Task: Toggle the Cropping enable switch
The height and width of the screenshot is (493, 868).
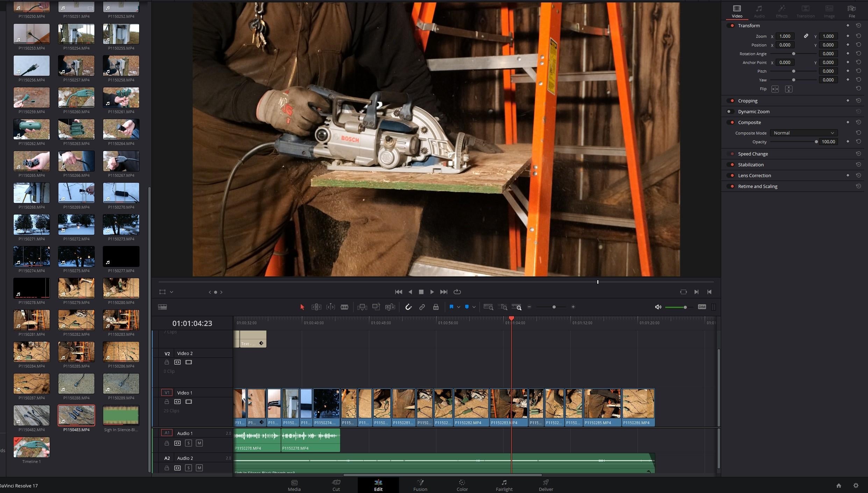Action: (x=731, y=101)
